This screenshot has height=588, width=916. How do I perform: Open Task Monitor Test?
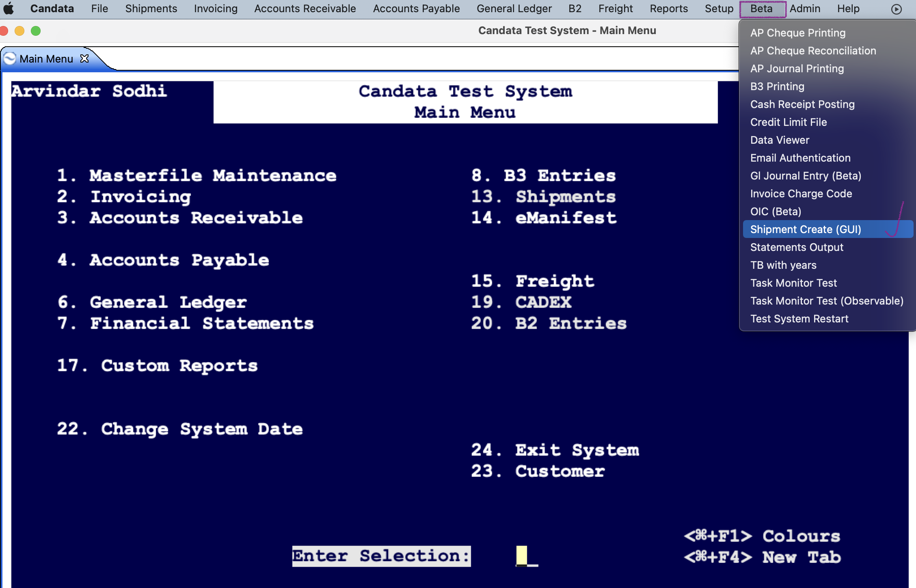click(828, 283)
